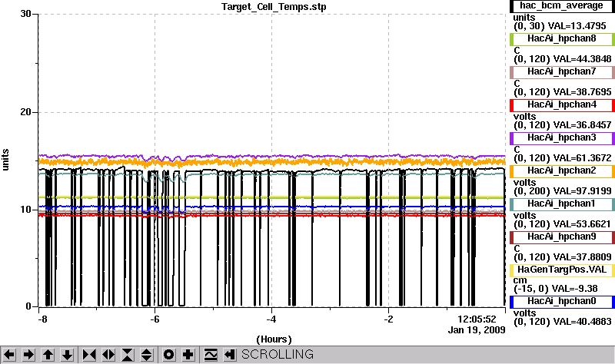Screen dimensions: 615x364
Task: Click the circle (auto-scale) toolbar icon
Action: click(x=168, y=355)
